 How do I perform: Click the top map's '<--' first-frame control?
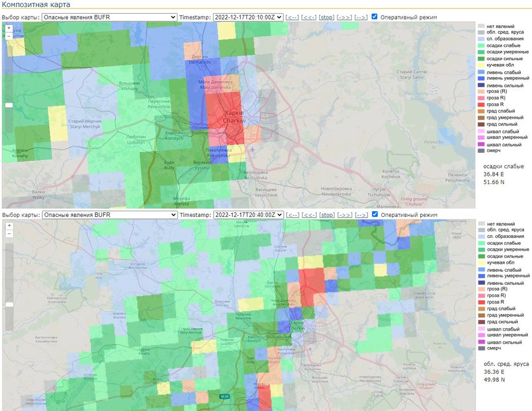292,17
